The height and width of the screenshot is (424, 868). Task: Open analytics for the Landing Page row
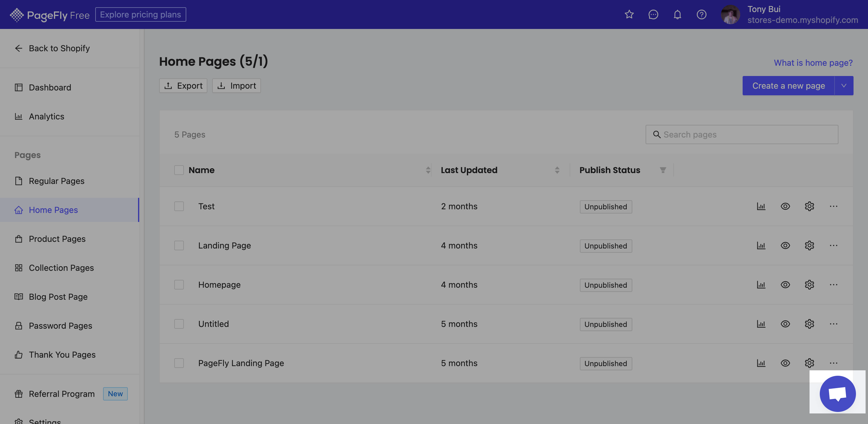coord(761,245)
